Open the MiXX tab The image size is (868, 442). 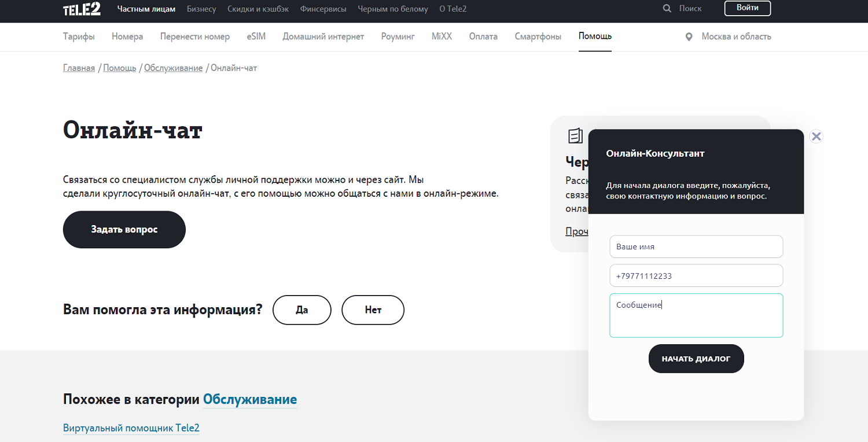click(442, 36)
